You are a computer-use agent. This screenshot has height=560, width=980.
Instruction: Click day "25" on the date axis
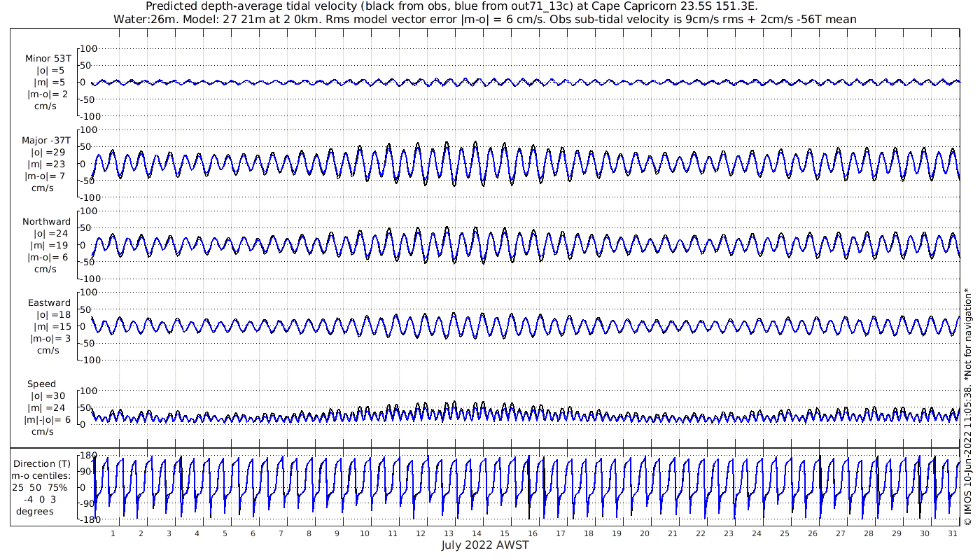(x=785, y=533)
